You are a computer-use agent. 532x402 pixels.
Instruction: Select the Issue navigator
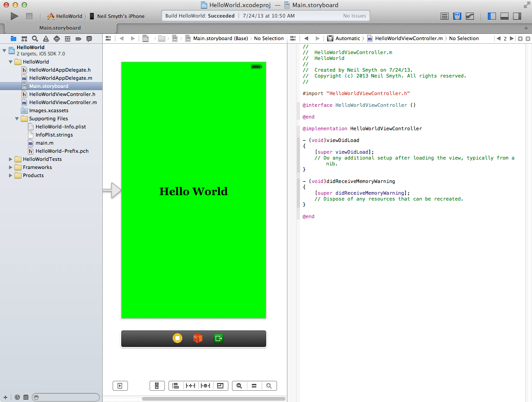(45, 38)
